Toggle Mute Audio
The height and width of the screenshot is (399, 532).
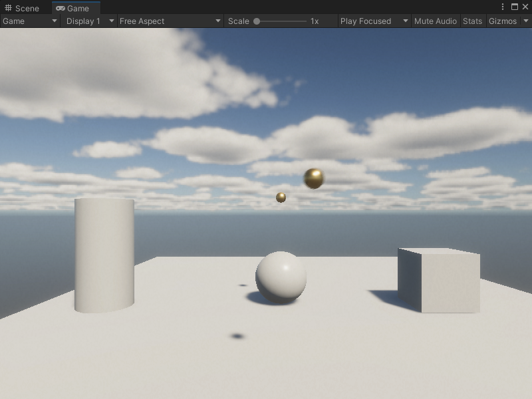[x=435, y=21]
